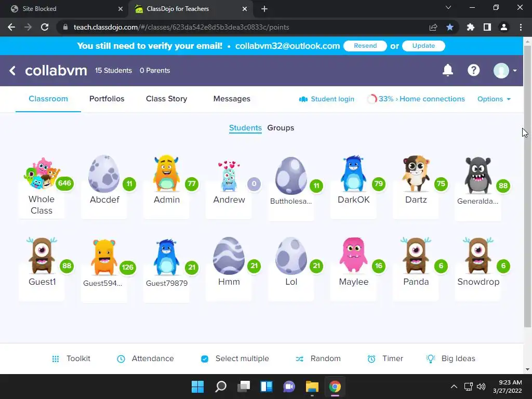532x399 pixels.
Task: Click the taskbar clock and date
Action: (507, 387)
